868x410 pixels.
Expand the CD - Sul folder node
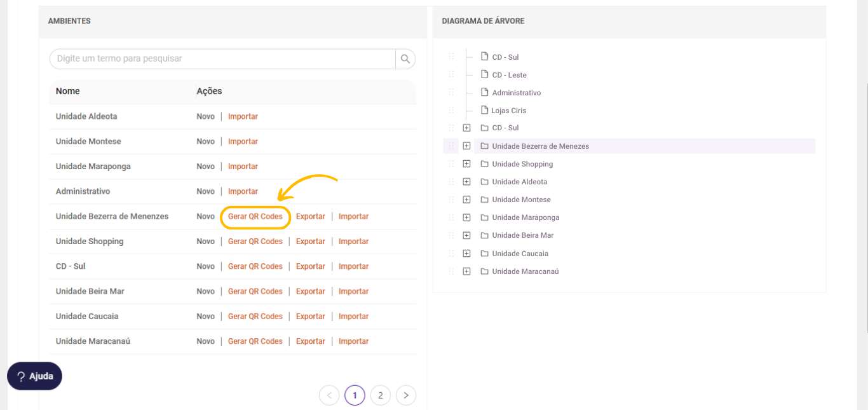466,128
